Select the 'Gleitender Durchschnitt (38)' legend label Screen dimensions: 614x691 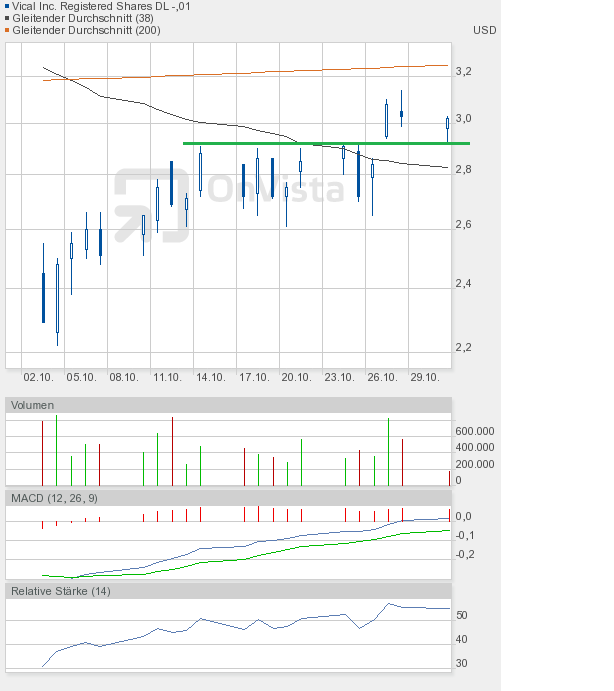[x=83, y=18]
